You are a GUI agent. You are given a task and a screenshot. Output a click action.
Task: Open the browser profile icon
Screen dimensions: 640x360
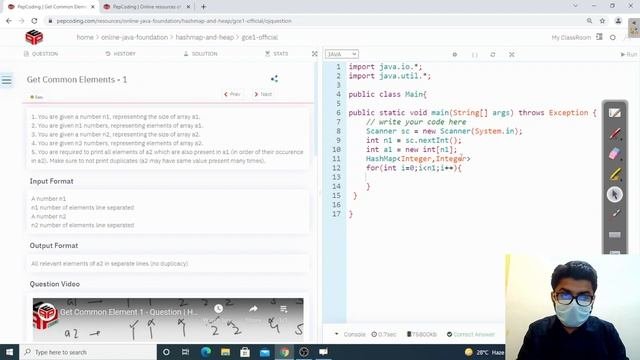(618, 21)
